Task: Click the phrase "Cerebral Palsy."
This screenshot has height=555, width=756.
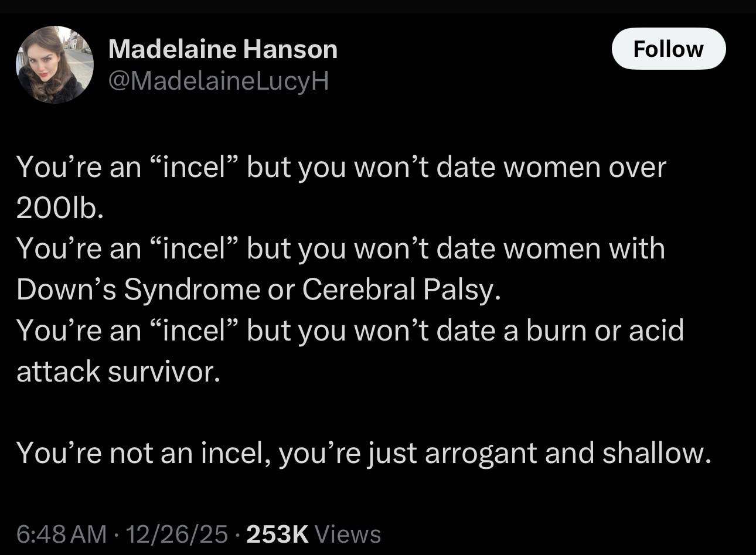Action: coord(401,290)
